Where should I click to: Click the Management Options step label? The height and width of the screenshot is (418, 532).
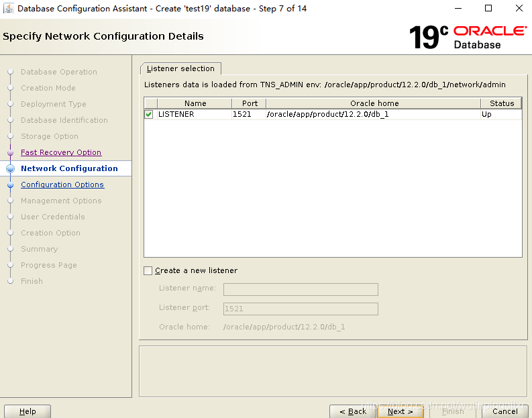[x=61, y=201]
